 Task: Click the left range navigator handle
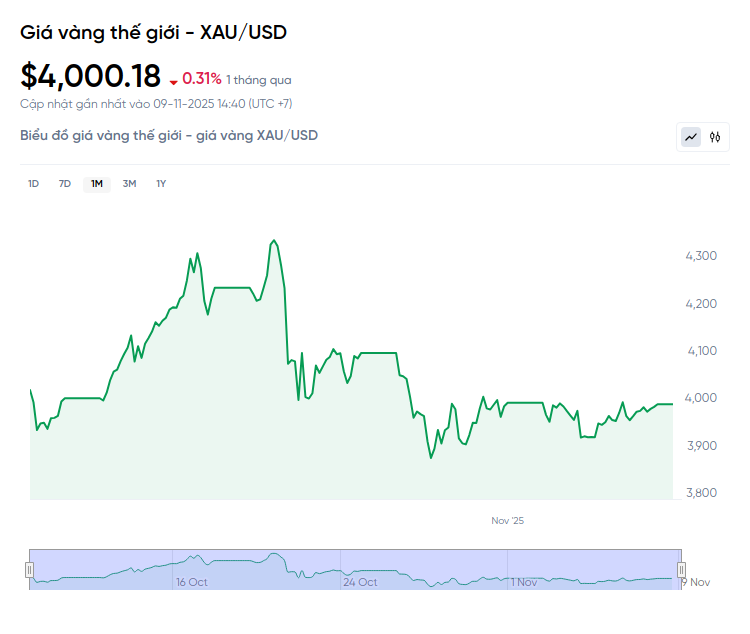[29, 569]
